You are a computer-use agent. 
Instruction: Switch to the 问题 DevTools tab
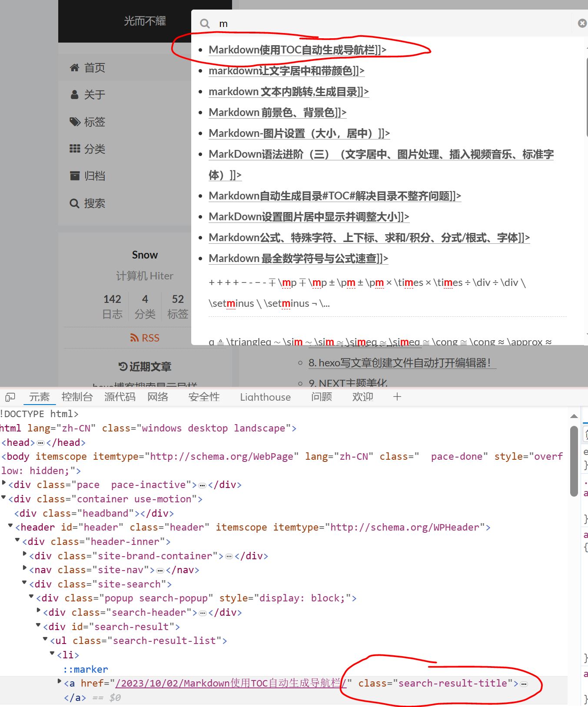pos(322,397)
